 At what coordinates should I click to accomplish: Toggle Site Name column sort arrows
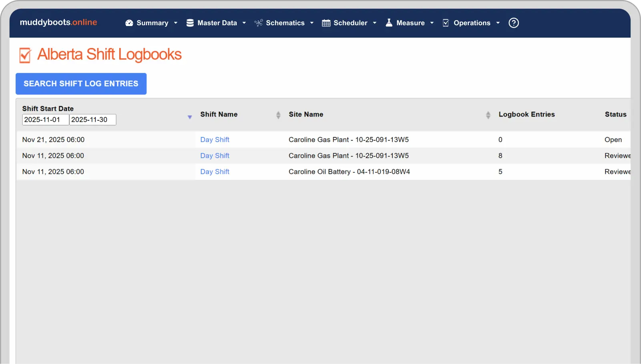(488, 115)
